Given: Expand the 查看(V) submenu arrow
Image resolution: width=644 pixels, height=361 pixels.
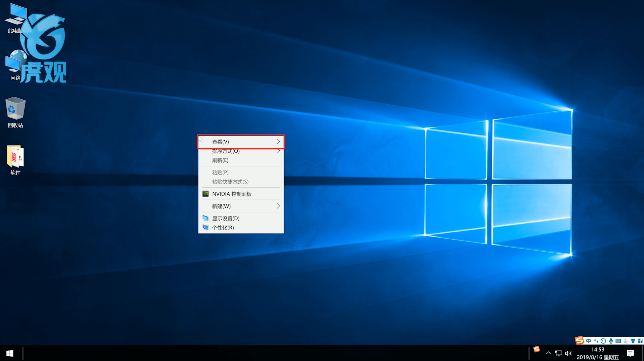Looking at the screenshot, I should tap(278, 142).
